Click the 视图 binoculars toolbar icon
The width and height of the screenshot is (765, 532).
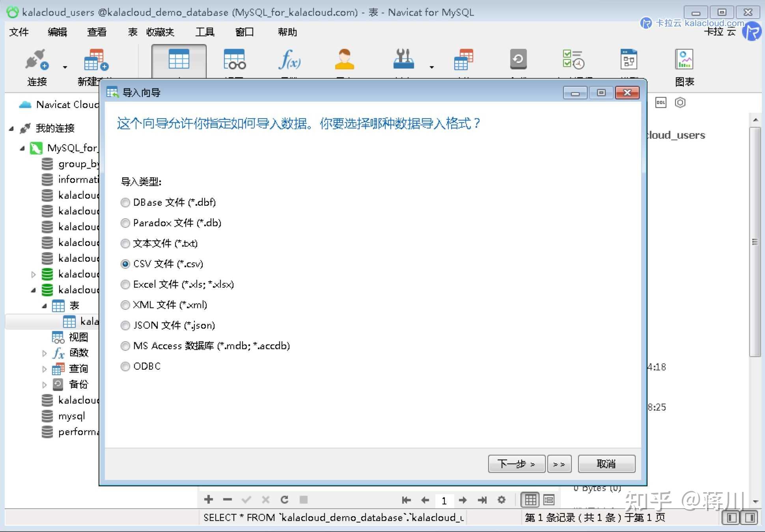[234, 59]
